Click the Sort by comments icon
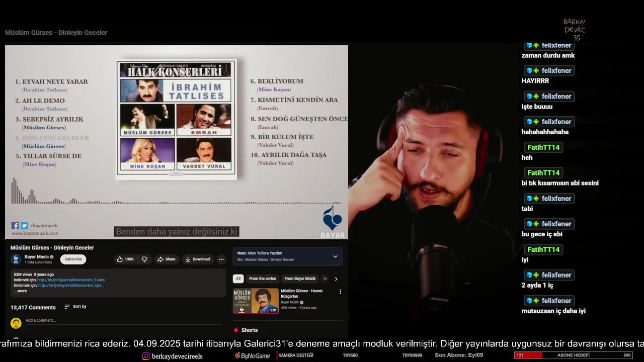 coord(67,307)
